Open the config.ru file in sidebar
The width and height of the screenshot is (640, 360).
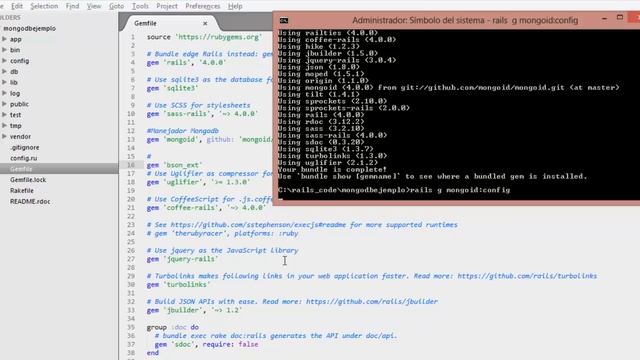pos(24,158)
